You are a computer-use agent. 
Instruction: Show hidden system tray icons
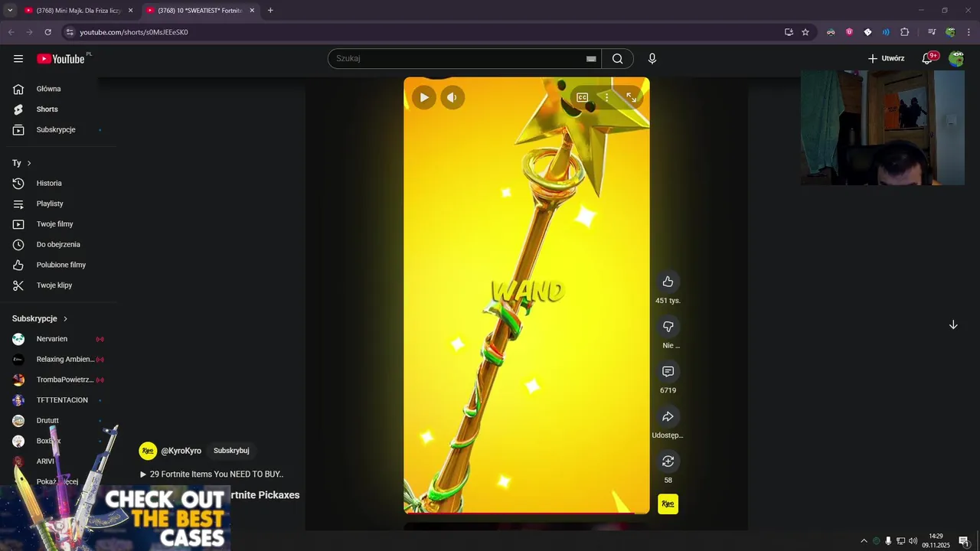[x=864, y=541]
